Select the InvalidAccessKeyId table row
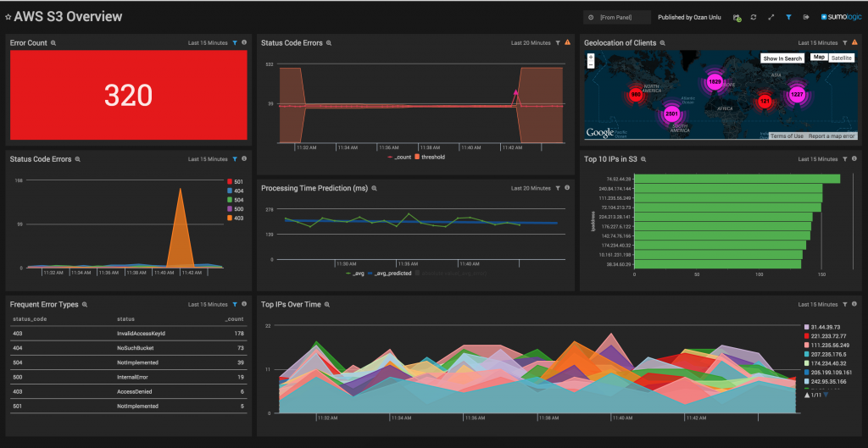The height and width of the screenshot is (448, 868). point(129,334)
